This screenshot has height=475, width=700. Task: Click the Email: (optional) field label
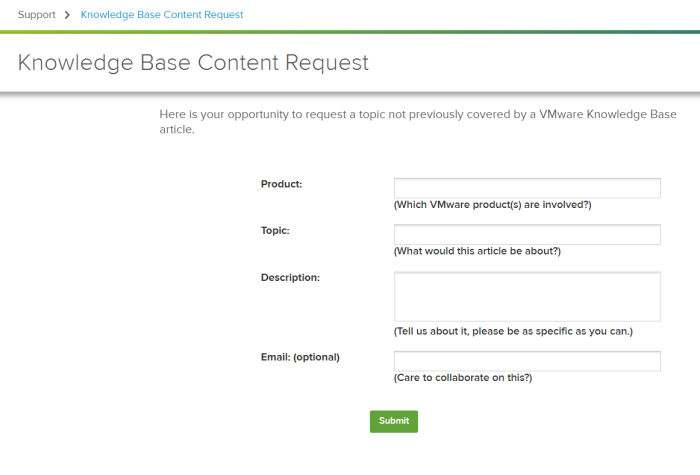point(300,357)
